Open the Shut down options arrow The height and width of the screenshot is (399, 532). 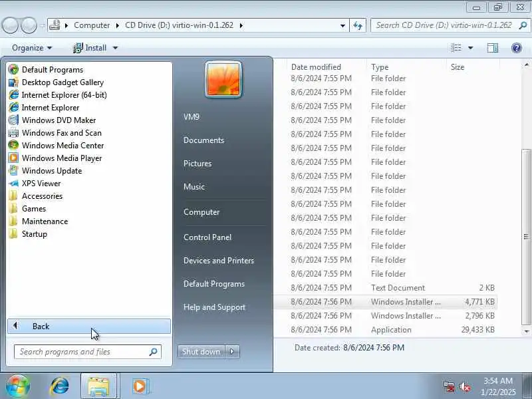(x=232, y=352)
